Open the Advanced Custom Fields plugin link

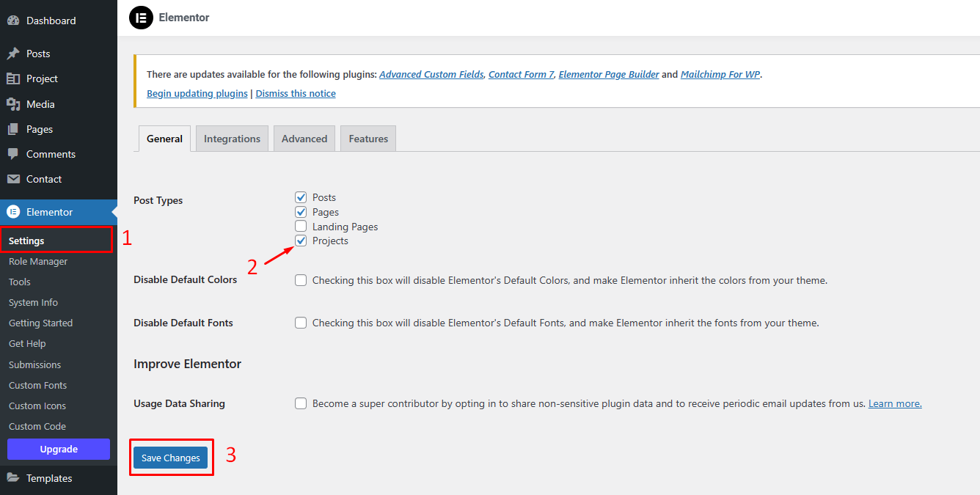431,74
